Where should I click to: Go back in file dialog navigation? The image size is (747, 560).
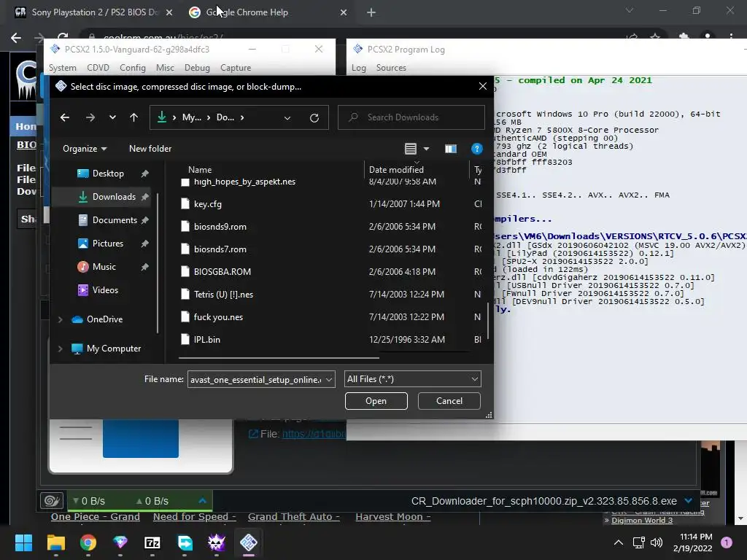coord(65,117)
